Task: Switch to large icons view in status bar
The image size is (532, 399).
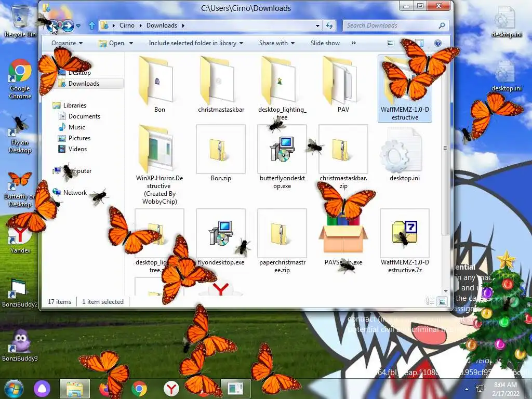Action: [x=443, y=301]
